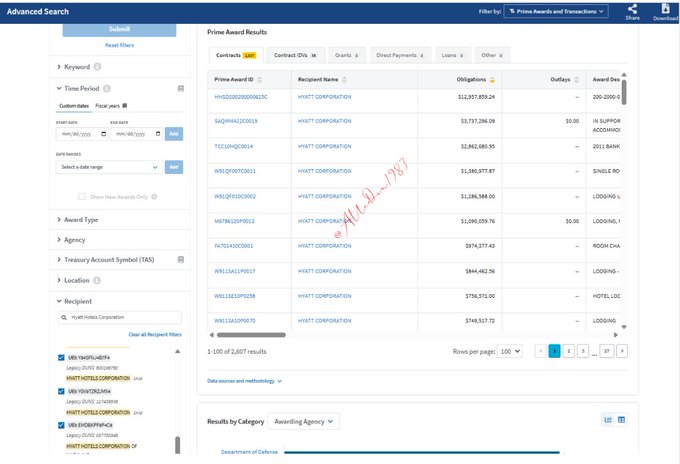680x464 pixels.
Task: Click the Share icon
Action: tap(632, 9)
